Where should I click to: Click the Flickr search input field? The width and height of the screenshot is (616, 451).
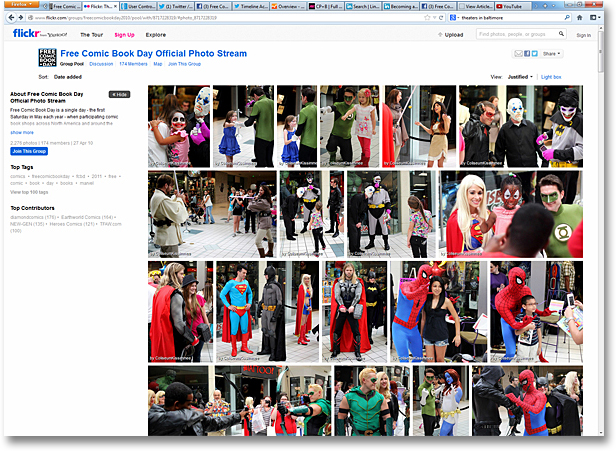coord(517,34)
